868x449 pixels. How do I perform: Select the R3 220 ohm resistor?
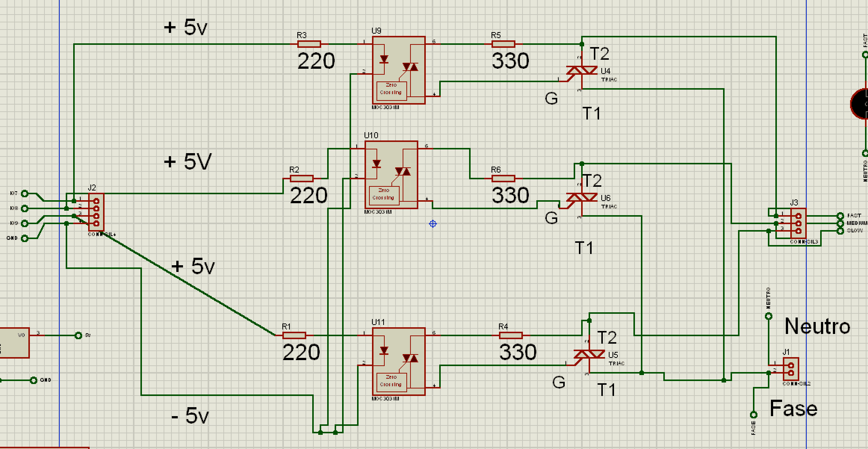point(309,44)
